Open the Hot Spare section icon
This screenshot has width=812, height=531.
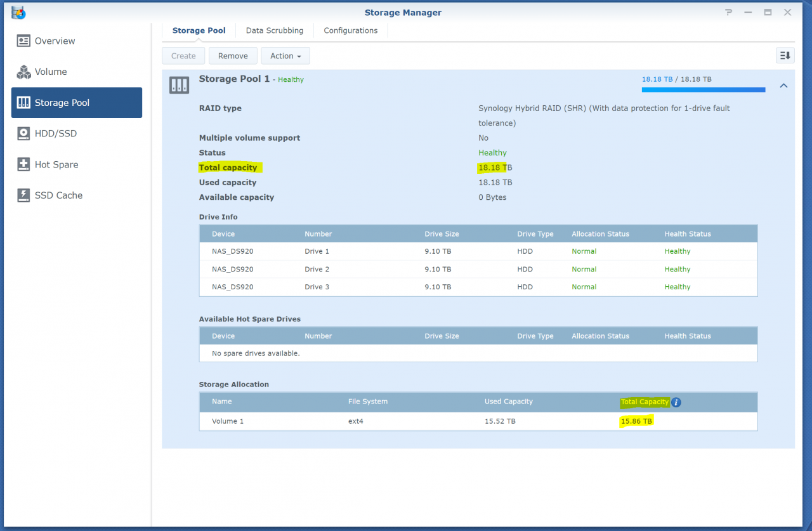click(23, 165)
